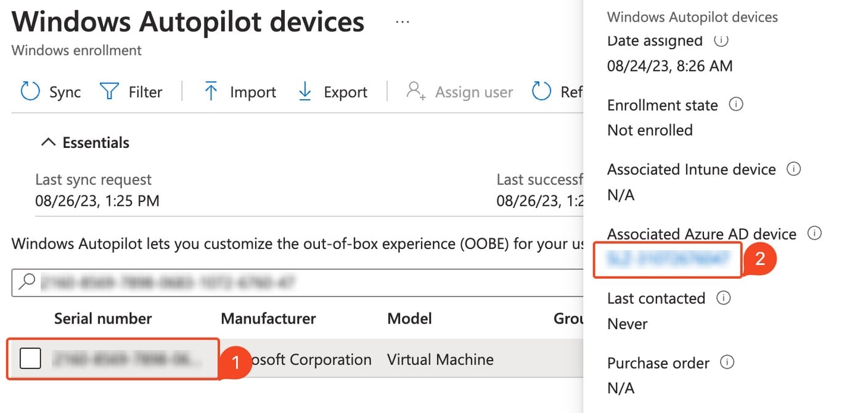This screenshot has width=868, height=413.
Task: Select the Assign user icon
Action: pos(416,91)
